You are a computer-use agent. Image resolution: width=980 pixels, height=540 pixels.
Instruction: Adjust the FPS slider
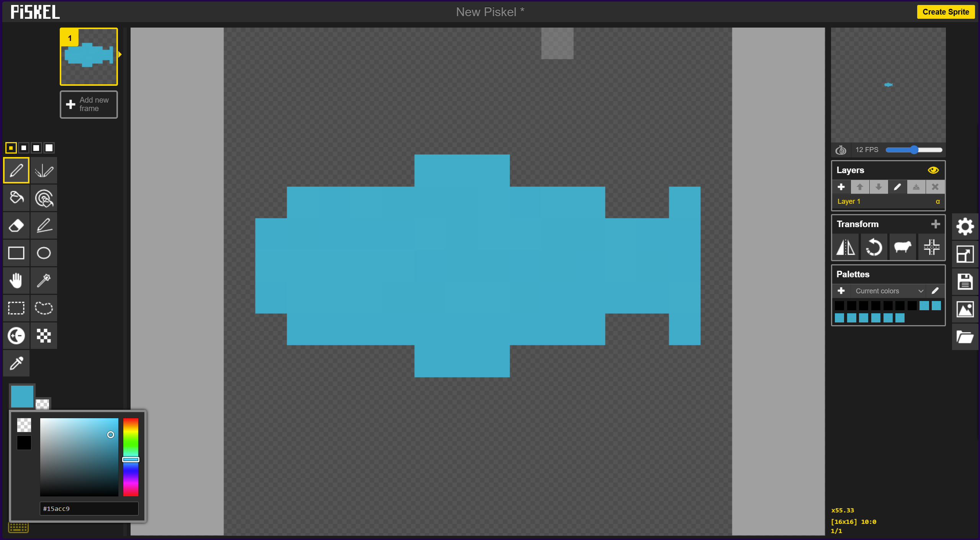(914, 150)
